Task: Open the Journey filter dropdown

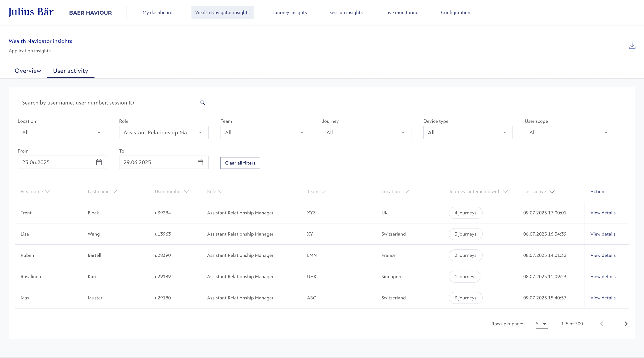Action: click(x=366, y=132)
